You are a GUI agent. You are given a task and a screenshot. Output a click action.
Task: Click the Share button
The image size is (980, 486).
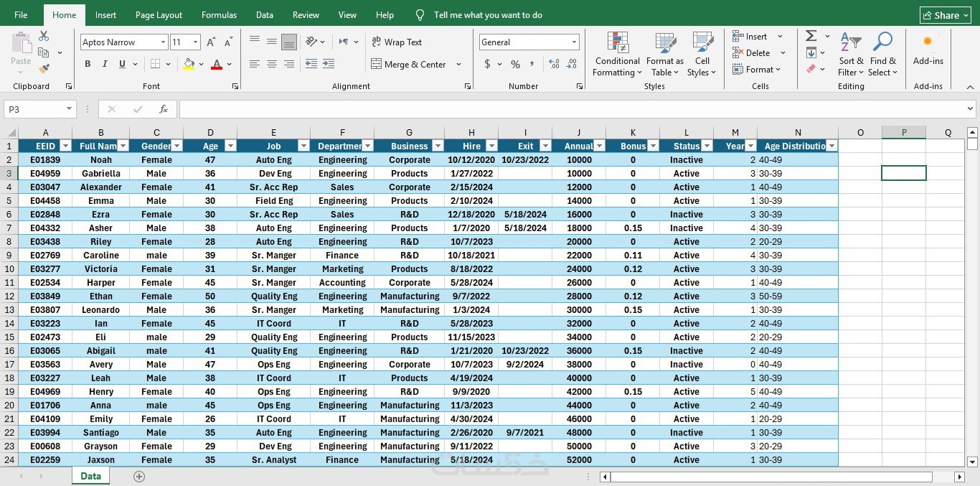pos(946,15)
